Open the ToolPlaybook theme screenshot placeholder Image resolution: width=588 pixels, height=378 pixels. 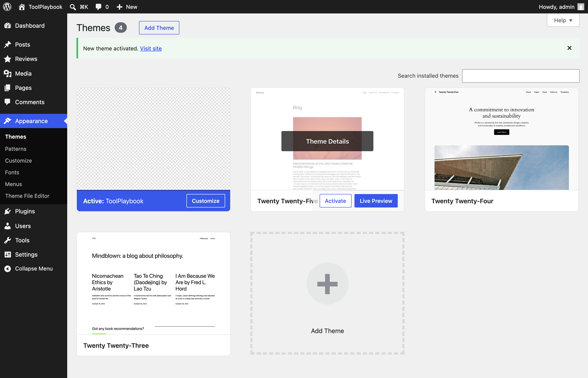point(153,139)
